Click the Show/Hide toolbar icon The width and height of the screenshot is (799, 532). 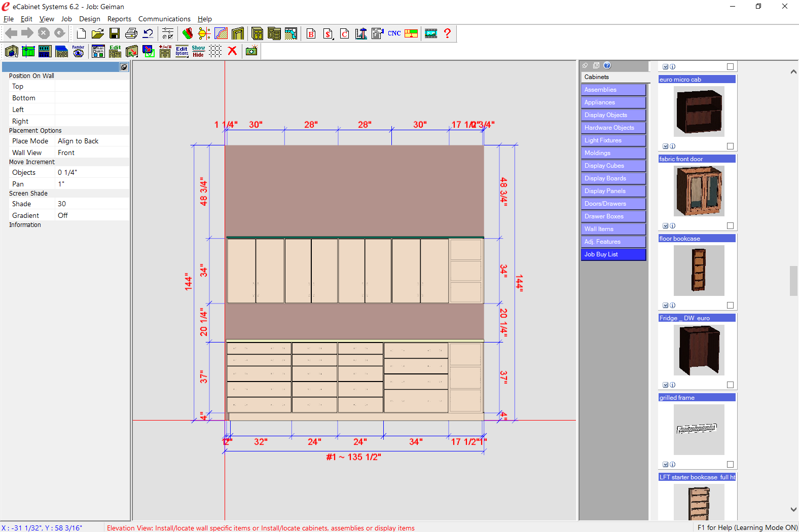coord(198,51)
